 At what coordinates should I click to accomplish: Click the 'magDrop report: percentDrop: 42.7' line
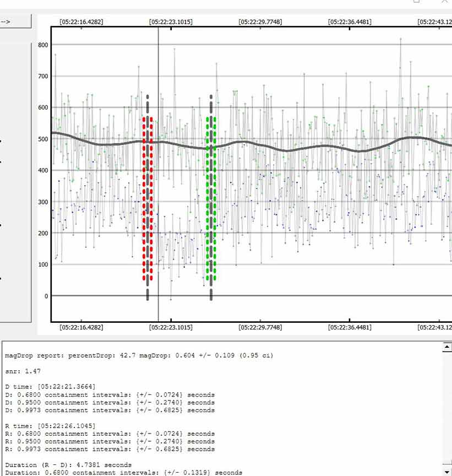tap(139, 355)
